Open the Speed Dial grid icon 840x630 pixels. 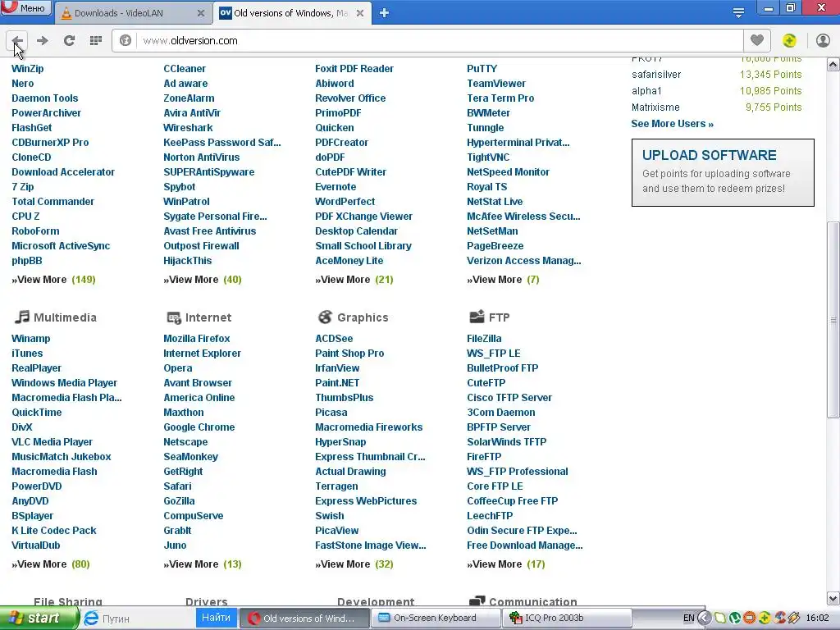pos(96,41)
